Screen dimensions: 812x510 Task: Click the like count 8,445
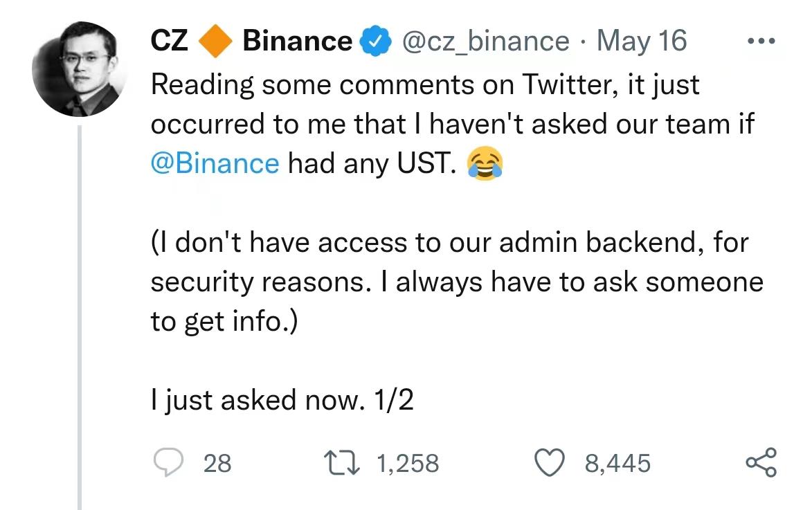pyautogui.click(x=617, y=464)
